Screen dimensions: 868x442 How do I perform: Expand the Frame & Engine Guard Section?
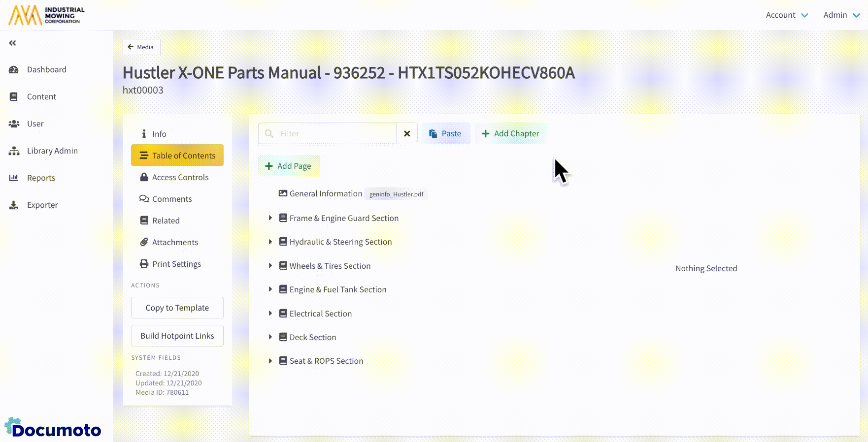(x=270, y=218)
